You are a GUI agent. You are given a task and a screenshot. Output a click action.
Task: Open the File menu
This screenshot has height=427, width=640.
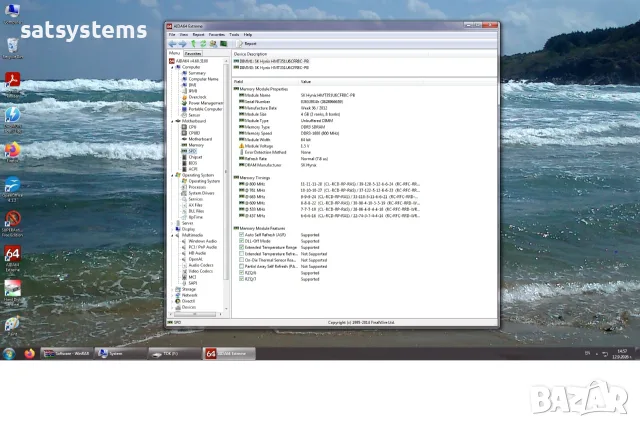click(172, 35)
